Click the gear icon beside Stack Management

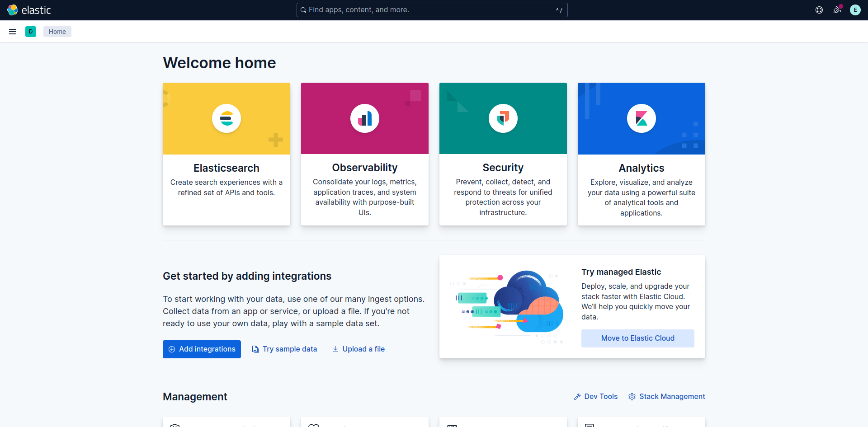click(632, 397)
